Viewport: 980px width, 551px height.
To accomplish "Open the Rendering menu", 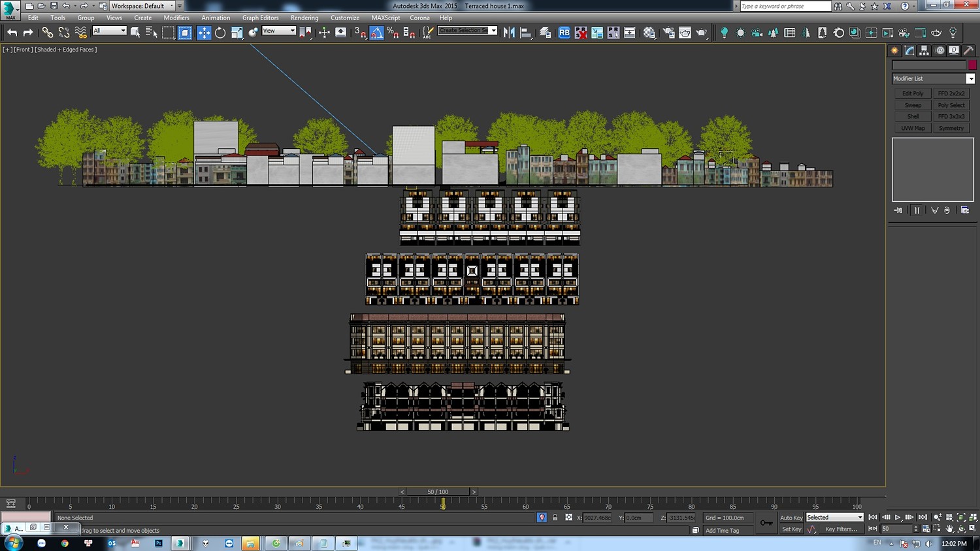I will [x=304, y=18].
